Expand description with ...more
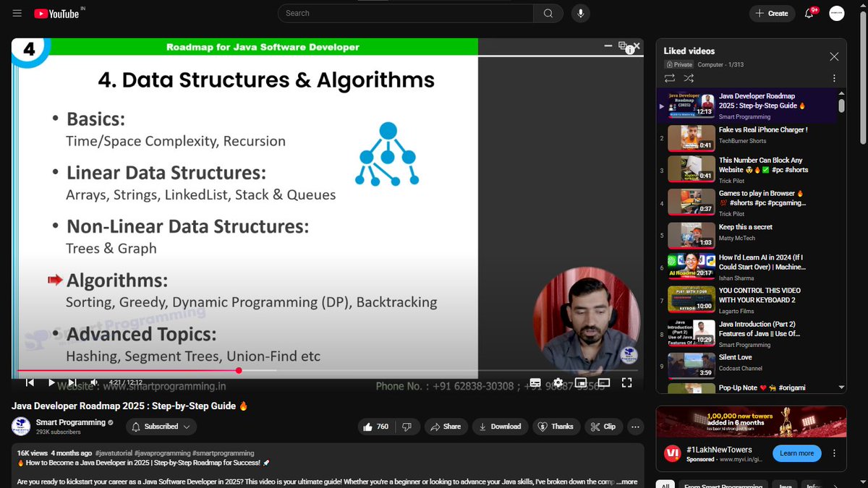The width and height of the screenshot is (868, 488). coord(626,481)
